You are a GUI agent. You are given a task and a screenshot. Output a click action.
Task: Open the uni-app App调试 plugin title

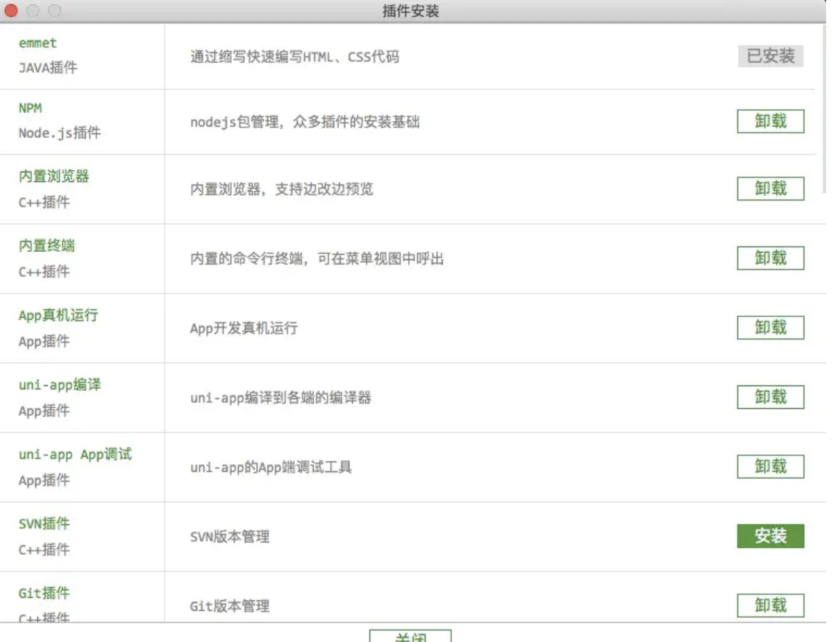(x=75, y=455)
